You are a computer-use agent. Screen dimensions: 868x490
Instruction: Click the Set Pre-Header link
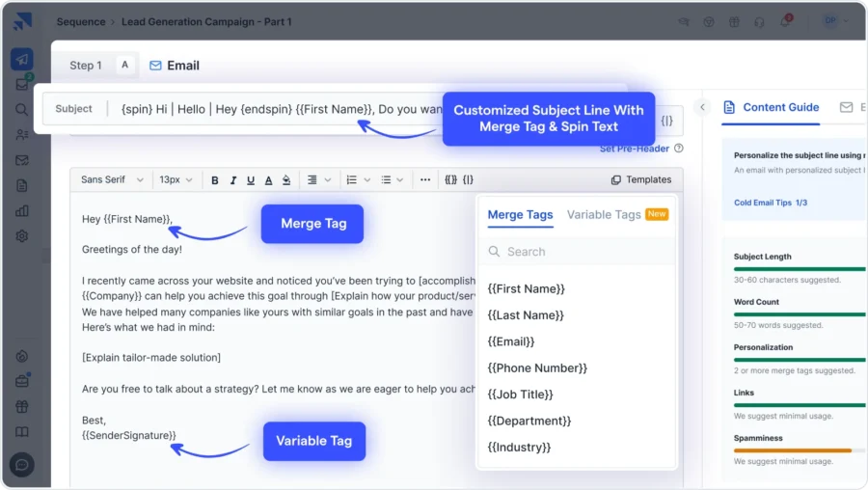pos(635,149)
